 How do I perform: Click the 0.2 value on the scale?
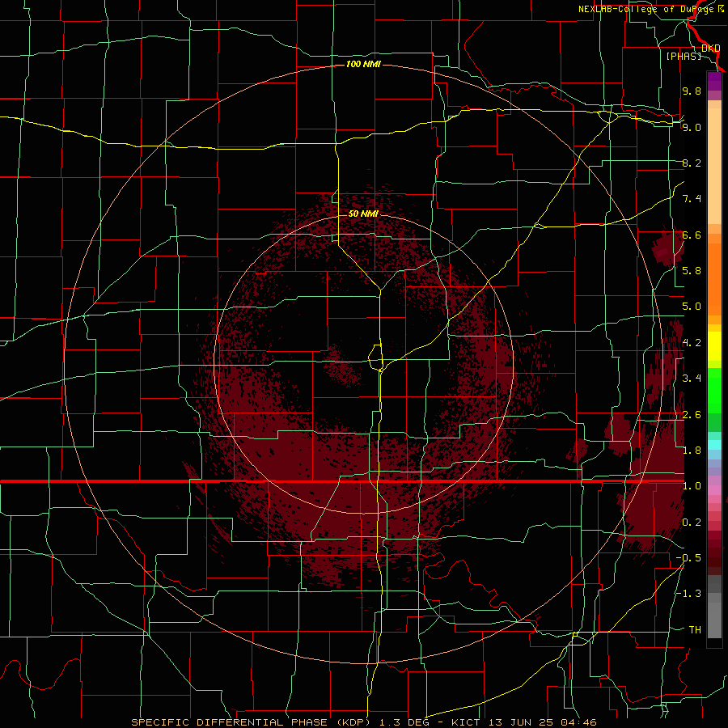(692, 523)
